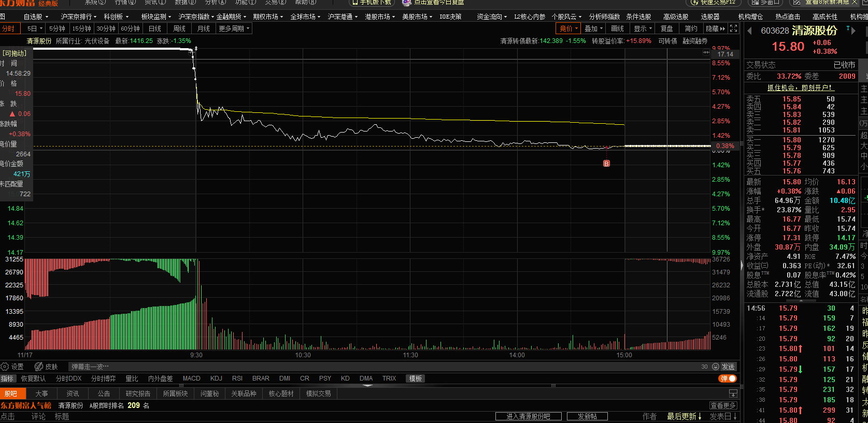The image size is (868, 423).
Task: Open the 显示 display dropdown
Action: click(643, 28)
